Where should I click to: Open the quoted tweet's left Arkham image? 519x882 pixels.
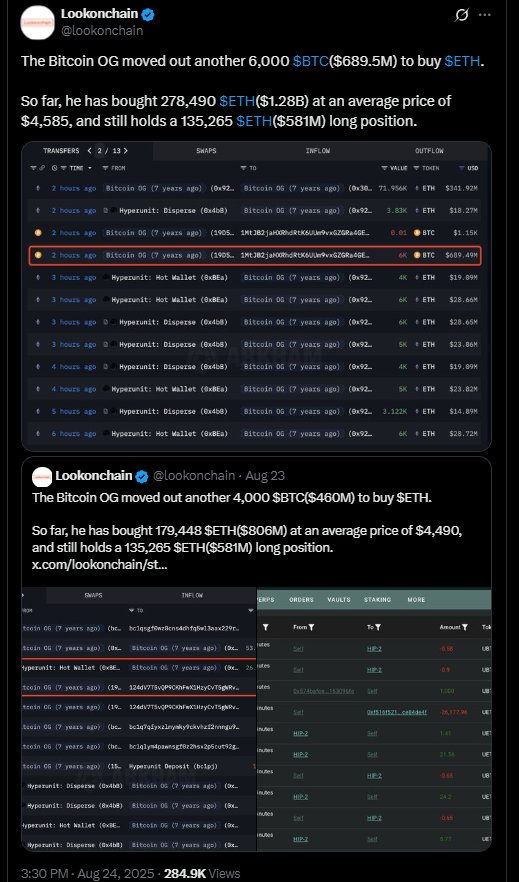click(139, 719)
